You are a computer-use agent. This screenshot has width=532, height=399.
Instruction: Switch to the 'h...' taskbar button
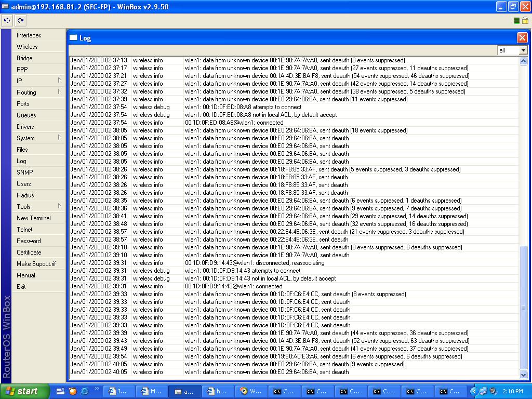tap(218, 391)
